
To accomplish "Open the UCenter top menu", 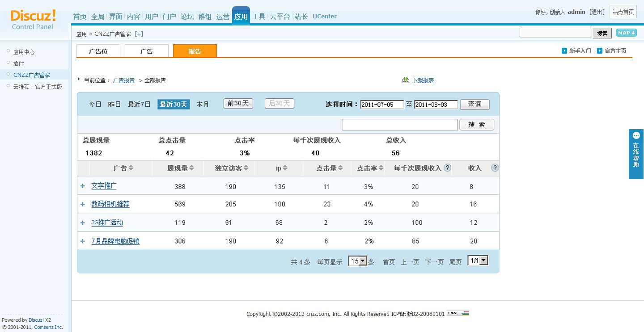I will [325, 17].
